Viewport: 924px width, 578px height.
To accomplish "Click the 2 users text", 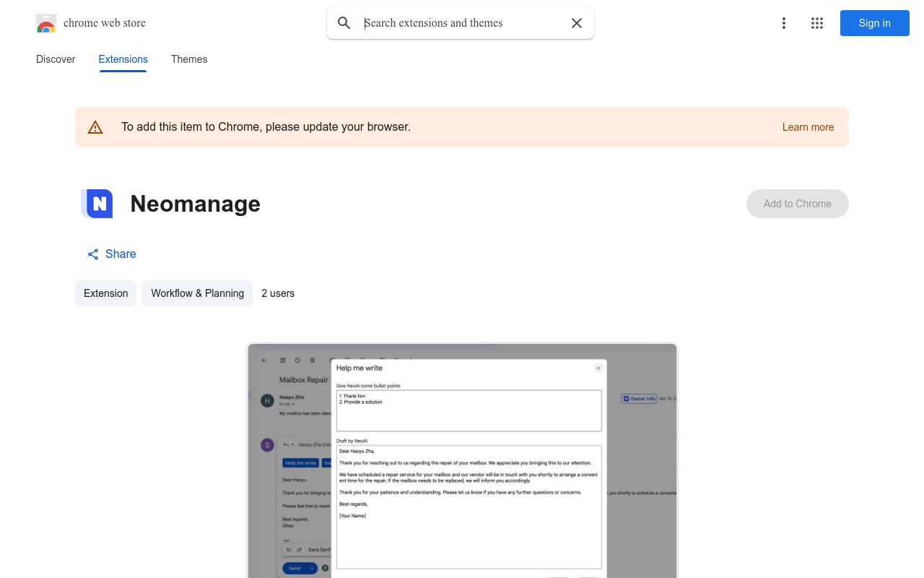I will point(278,293).
